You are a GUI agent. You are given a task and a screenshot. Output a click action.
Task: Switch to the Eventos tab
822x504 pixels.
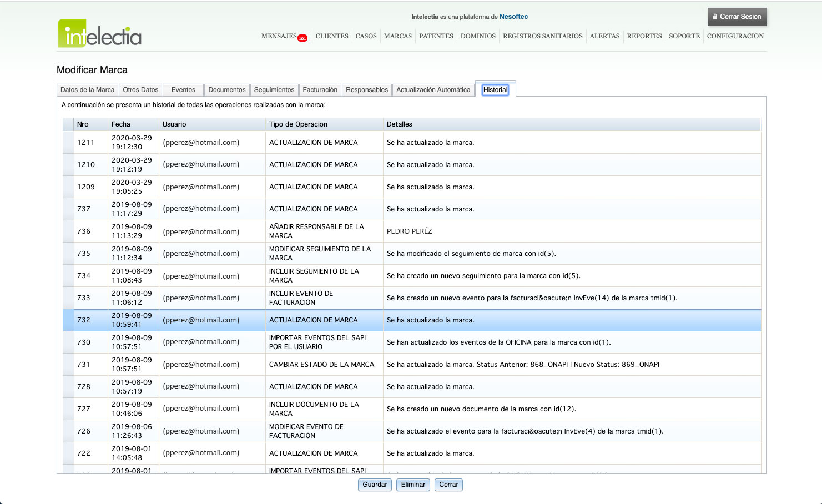183,90
